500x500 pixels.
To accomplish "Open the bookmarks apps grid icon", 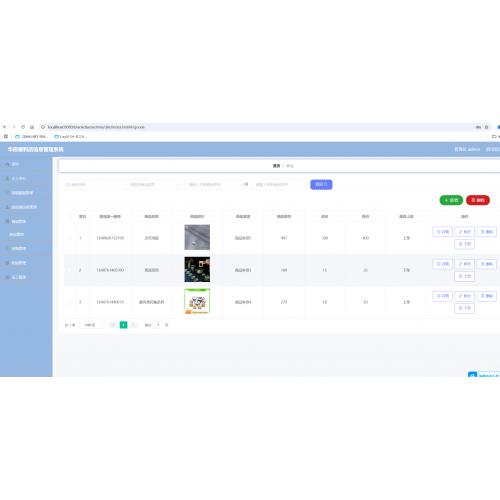I will (x=6, y=136).
